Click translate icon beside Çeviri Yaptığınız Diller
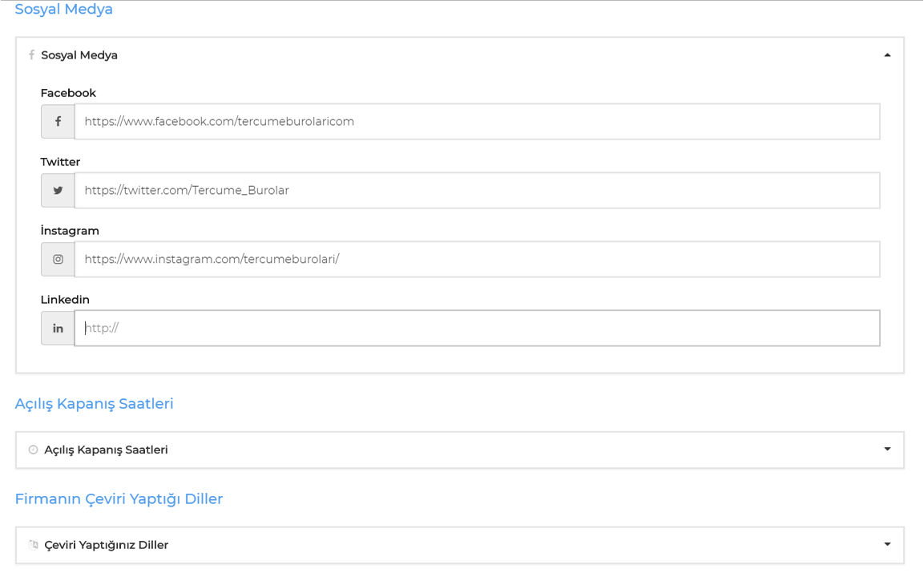This screenshot has width=924, height=573. [x=34, y=545]
